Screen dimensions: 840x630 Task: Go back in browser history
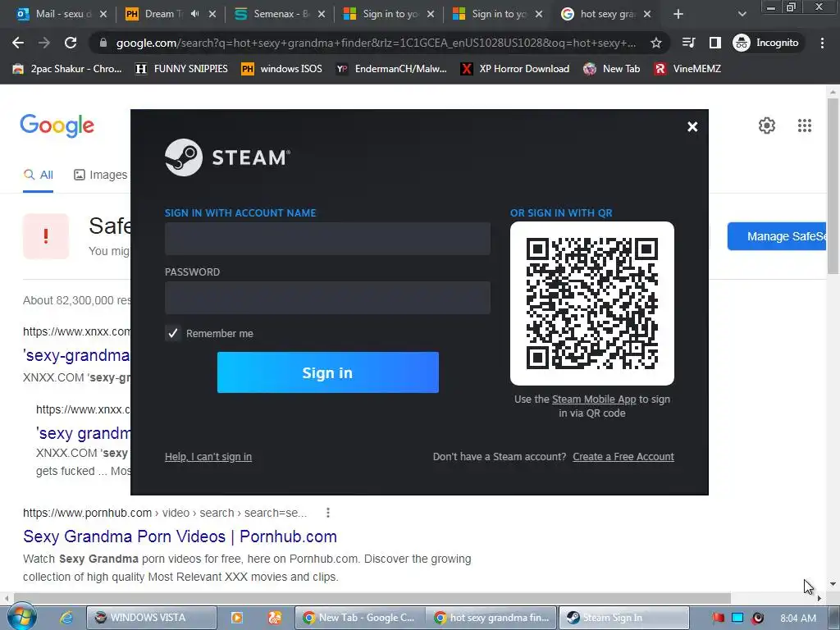[18, 43]
